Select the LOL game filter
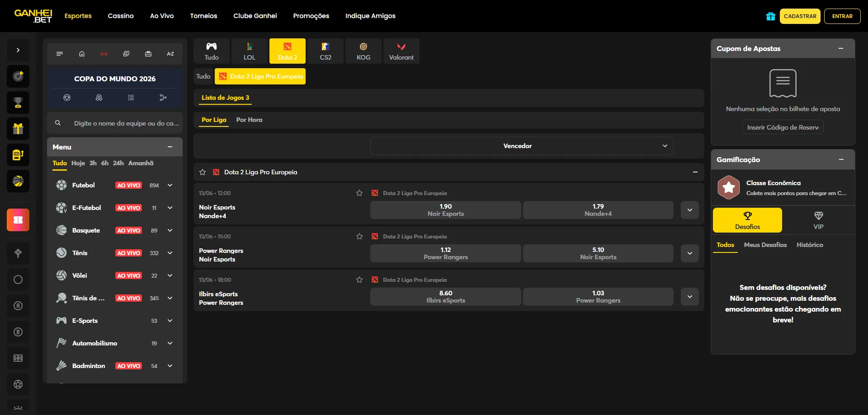 coord(250,51)
